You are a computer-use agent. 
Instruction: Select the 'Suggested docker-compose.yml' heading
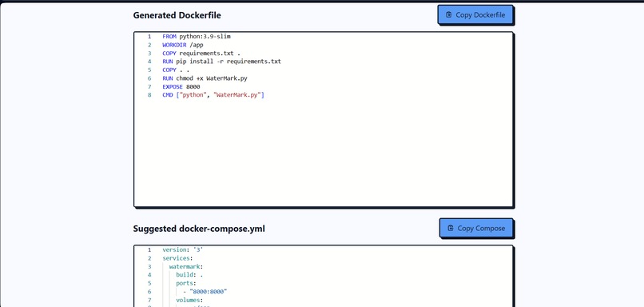click(x=199, y=229)
